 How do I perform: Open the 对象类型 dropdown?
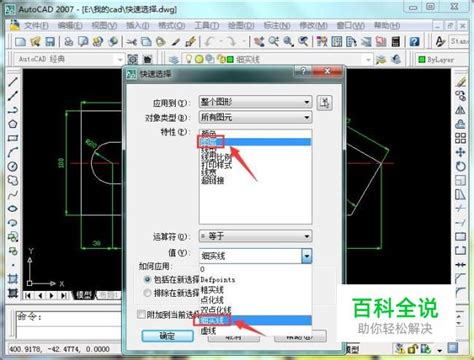tap(255, 117)
